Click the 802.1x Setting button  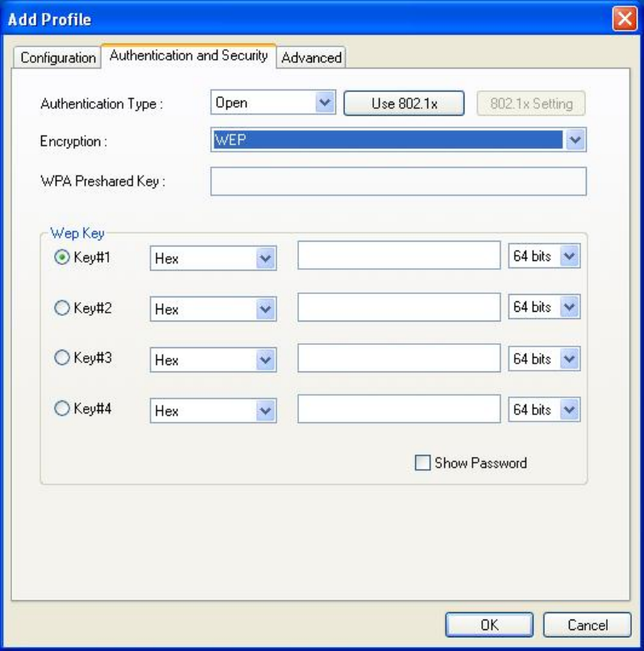click(x=530, y=103)
